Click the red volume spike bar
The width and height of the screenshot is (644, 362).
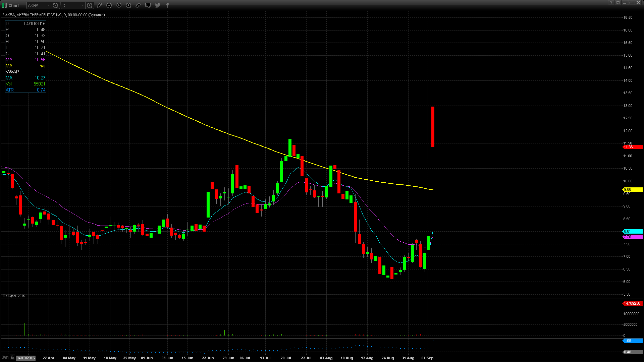click(433, 319)
